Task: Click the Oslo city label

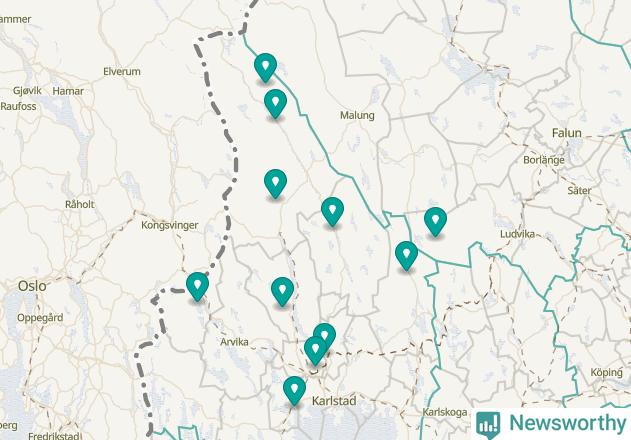Action: pos(32,286)
